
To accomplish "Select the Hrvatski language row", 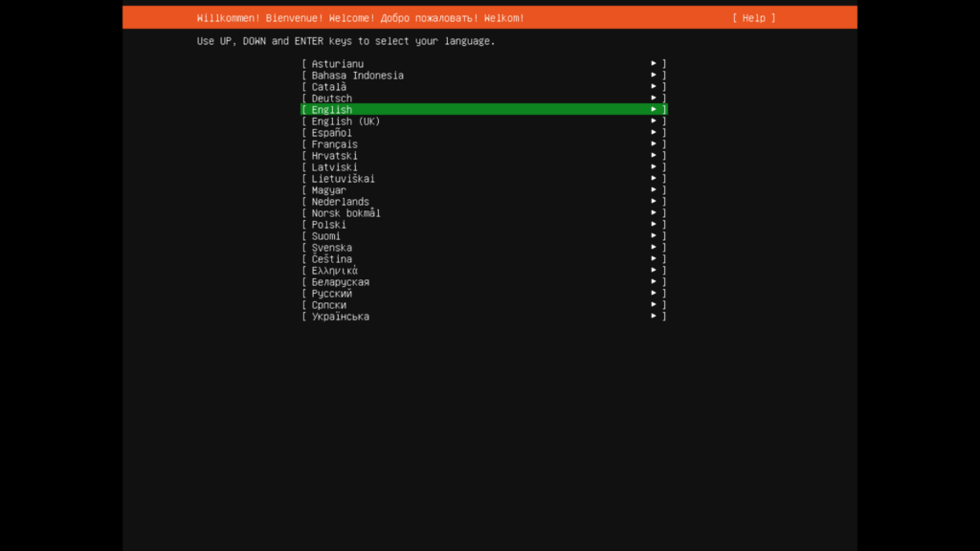I will pos(483,156).
